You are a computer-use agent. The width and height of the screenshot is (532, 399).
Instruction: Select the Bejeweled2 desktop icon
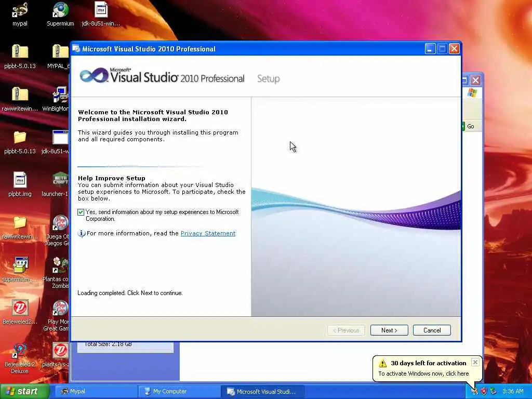click(20, 308)
